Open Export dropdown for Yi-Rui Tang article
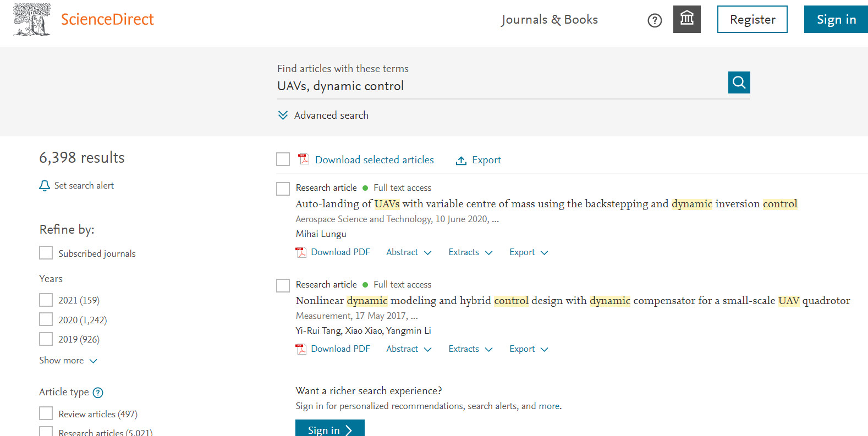 click(529, 349)
